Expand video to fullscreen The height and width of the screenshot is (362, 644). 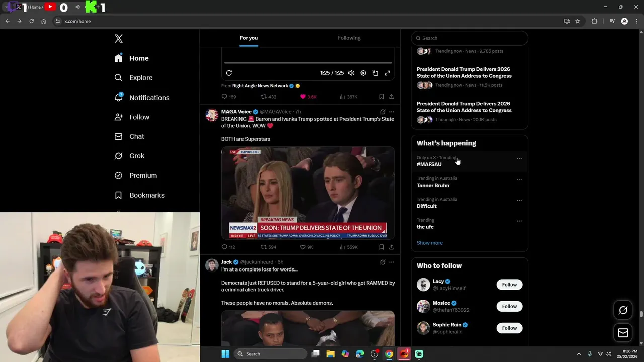pyautogui.click(x=387, y=73)
